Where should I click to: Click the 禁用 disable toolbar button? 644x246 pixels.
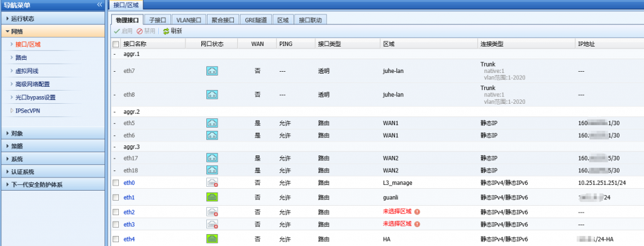pyautogui.click(x=146, y=31)
